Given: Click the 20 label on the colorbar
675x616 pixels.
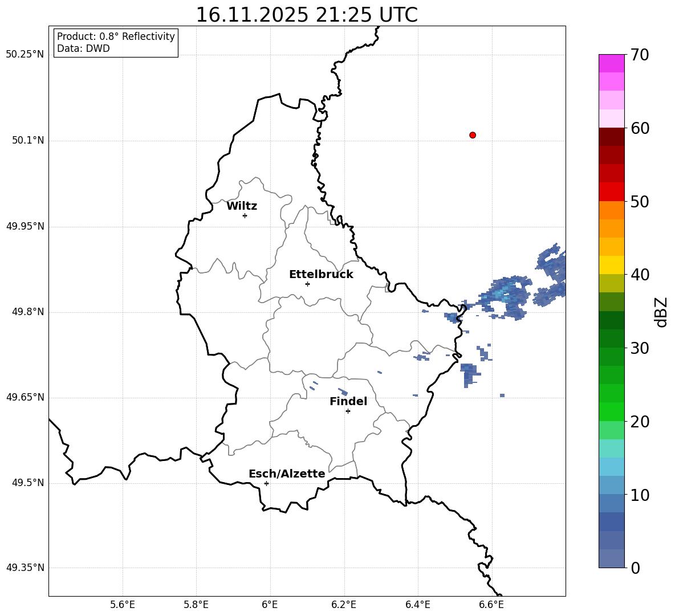Looking at the screenshot, I should click(640, 422).
